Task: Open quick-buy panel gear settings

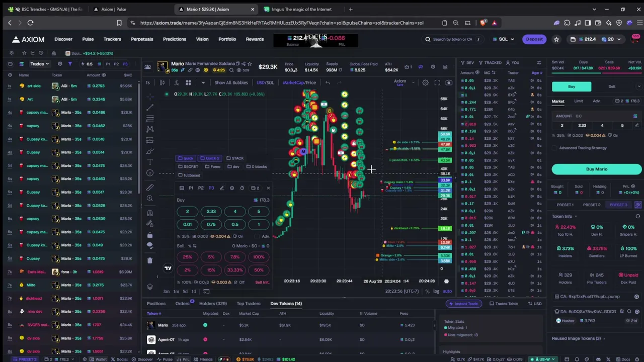Action: pos(232,188)
